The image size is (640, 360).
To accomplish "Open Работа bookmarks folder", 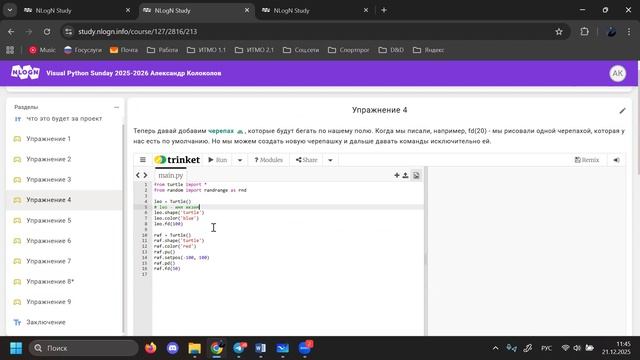I will (x=162, y=50).
